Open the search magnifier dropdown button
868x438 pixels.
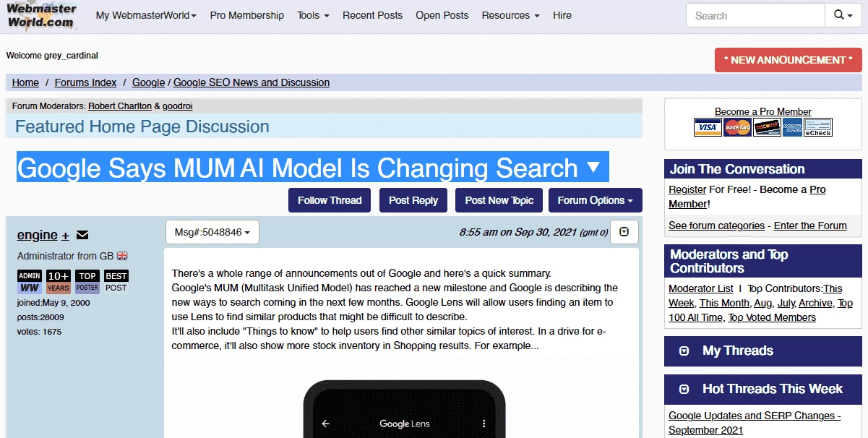843,15
